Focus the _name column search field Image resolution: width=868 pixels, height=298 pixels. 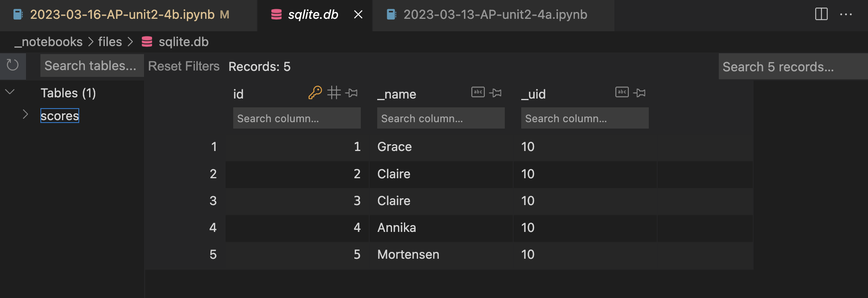441,118
